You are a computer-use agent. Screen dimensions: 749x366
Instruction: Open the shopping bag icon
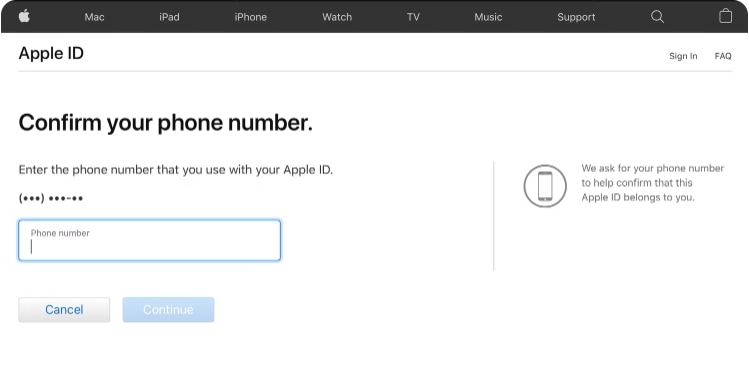pos(725,16)
